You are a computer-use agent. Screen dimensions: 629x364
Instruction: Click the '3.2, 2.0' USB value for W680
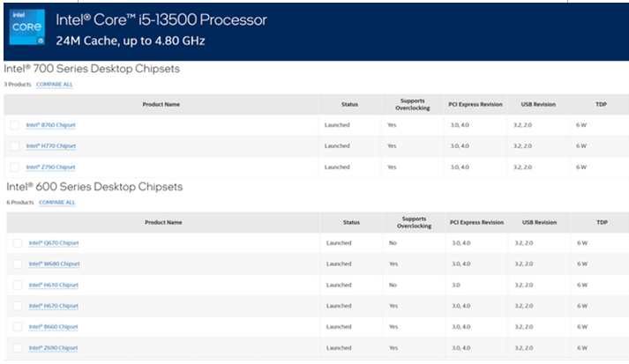523,264
